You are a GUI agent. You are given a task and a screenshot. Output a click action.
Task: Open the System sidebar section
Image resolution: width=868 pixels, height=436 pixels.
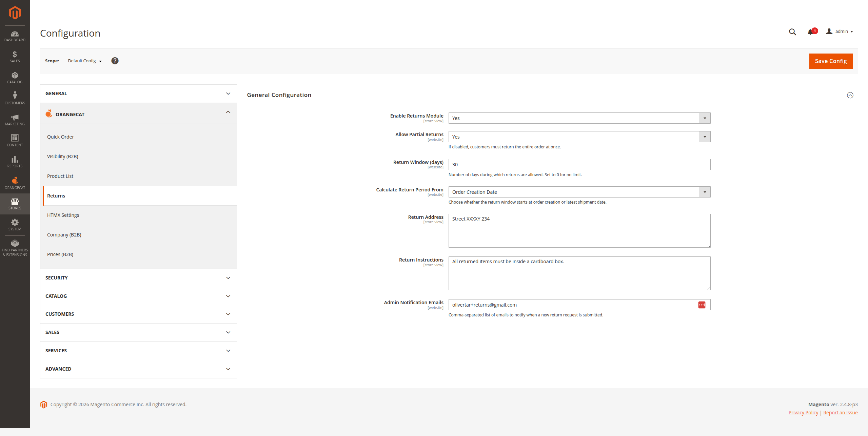coord(15,224)
